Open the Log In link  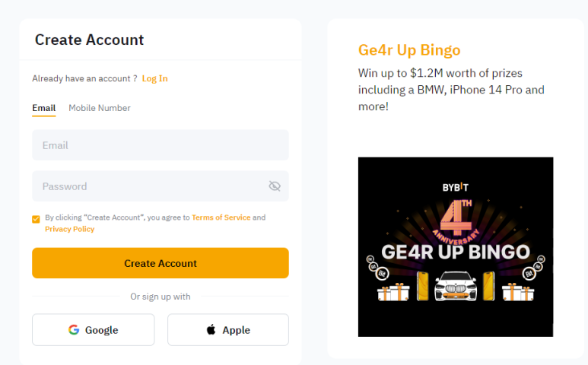(x=154, y=78)
